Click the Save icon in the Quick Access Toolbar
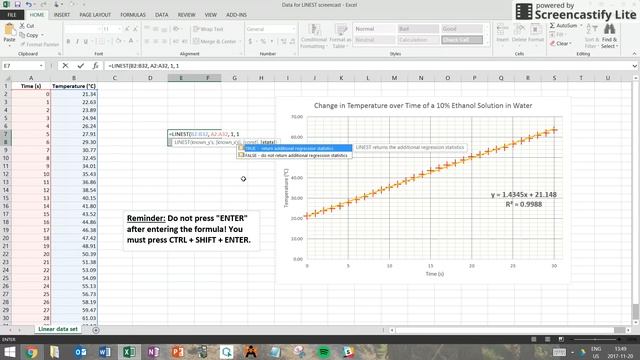Screen dimensions: 640x360 coord(17,4)
